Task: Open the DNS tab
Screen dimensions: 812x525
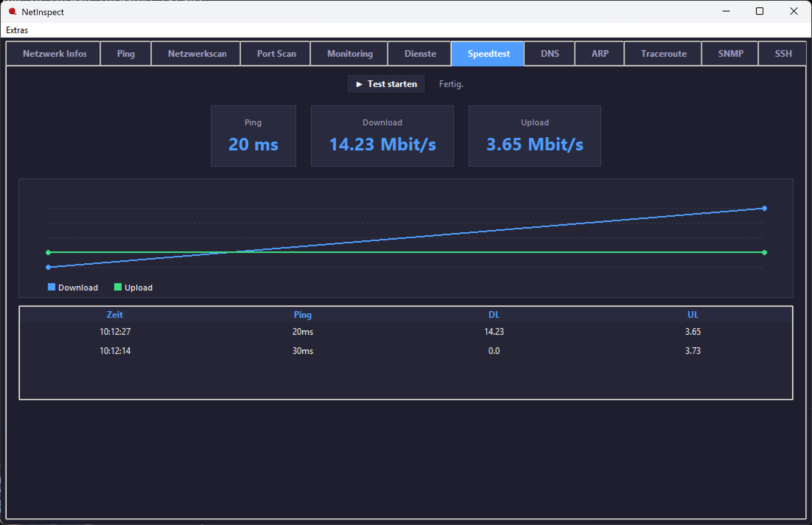Action: (550, 54)
